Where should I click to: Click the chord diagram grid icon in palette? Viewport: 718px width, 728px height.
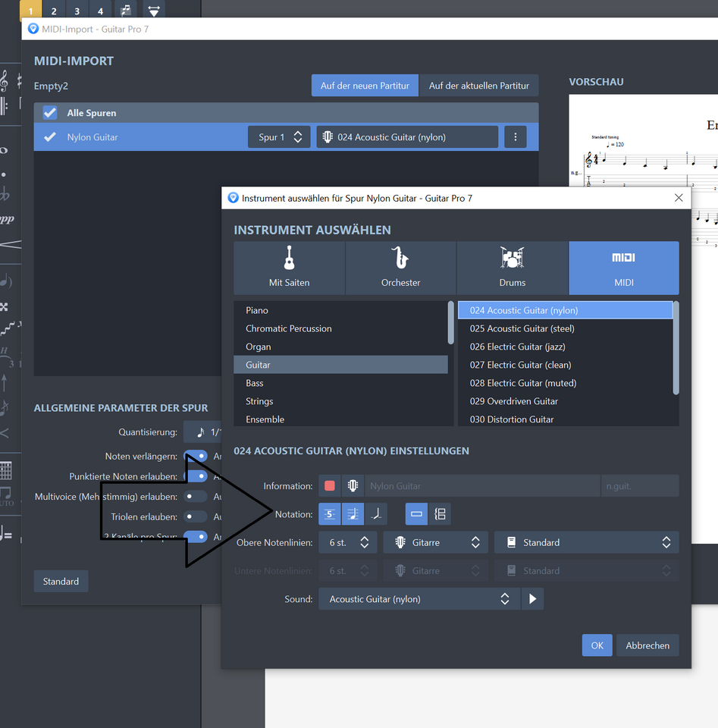(x=5, y=471)
